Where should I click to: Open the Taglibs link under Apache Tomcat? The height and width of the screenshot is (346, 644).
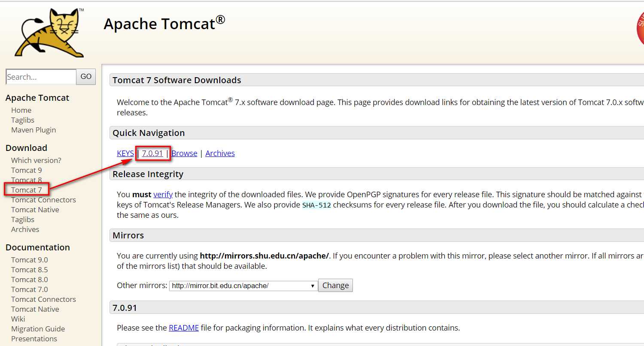23,120
